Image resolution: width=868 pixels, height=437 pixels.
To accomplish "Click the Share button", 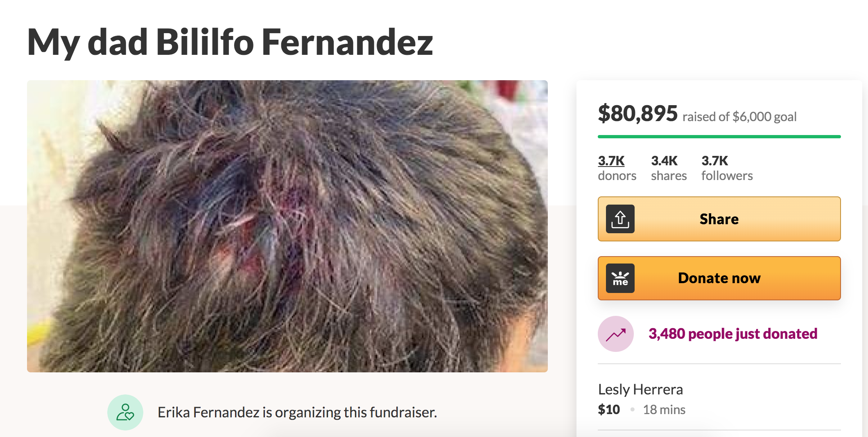I will (x=719, y=219).
